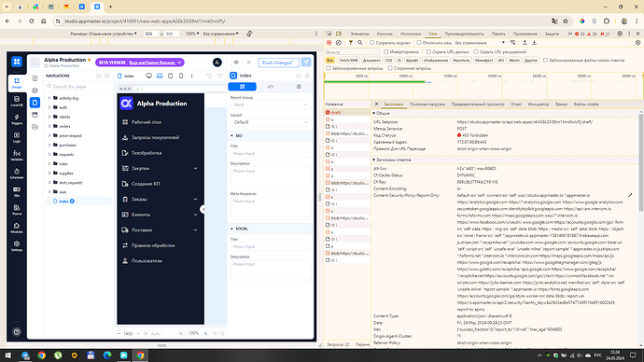
Task: Open the Triggers section in left sidebar
Action: (x=17, y=119)
